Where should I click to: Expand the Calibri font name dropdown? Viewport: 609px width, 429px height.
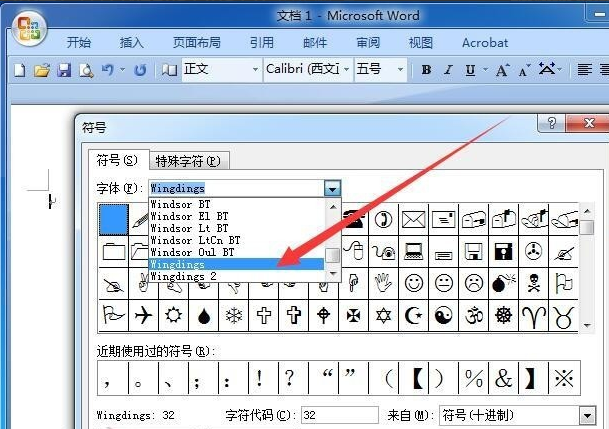[346, 70]
